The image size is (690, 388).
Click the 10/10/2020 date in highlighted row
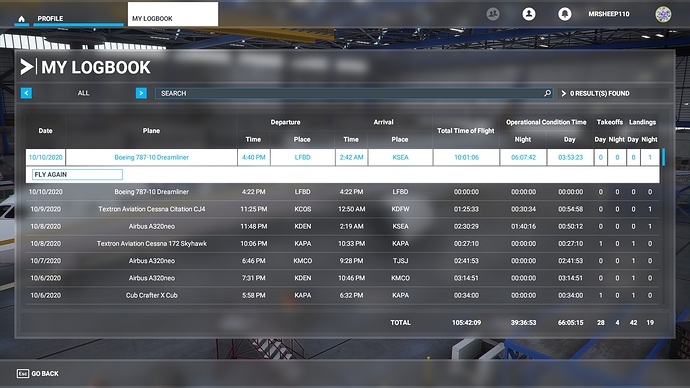click(x=46, y=157)
